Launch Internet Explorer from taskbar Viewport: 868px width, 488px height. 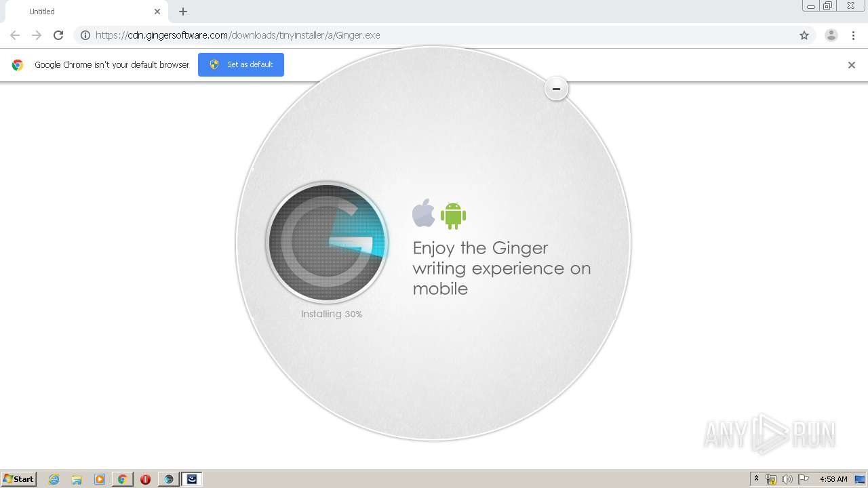pos(54,479)
